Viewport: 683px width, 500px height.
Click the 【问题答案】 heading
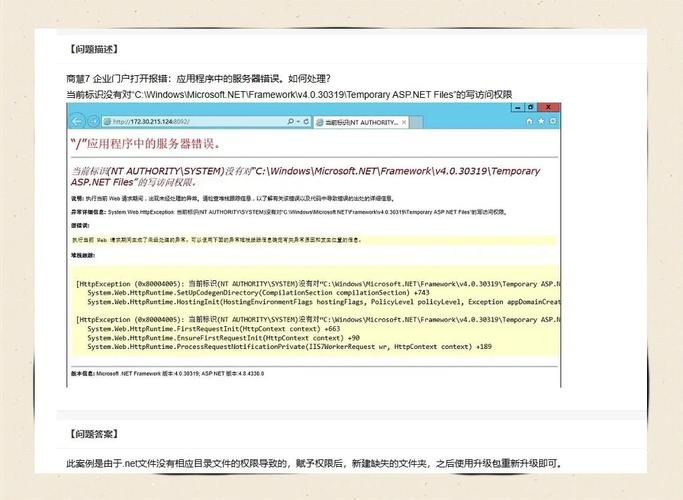[x=94, y=434]
